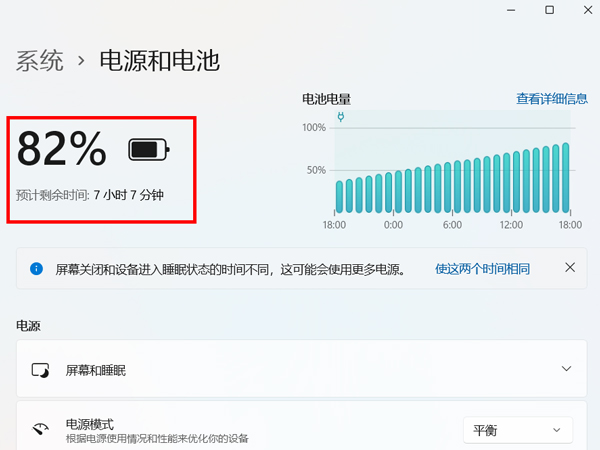This screenshot has height=450, width=600.
Task: Click the 电源和电池 page title
Action: [159, 61]
